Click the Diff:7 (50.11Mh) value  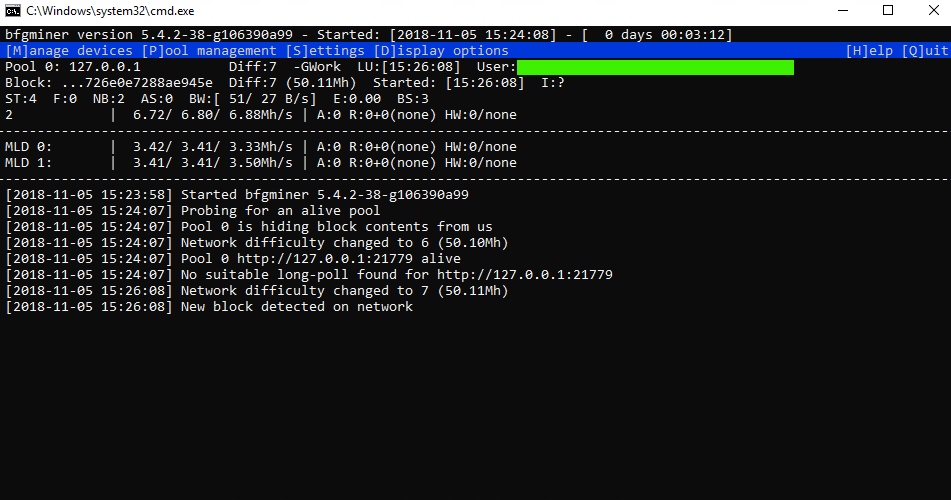[x=292, y=83]
